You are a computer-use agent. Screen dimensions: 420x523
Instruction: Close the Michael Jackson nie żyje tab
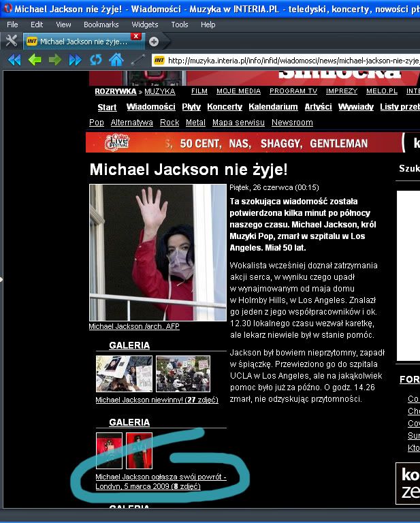click(x=135, y=36)
